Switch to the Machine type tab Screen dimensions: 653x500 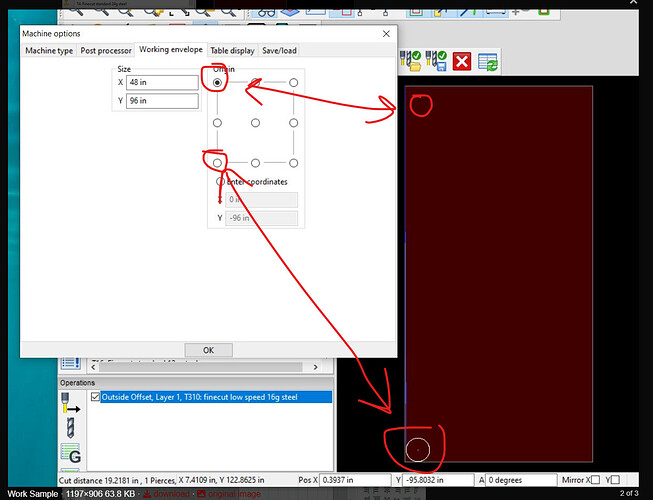pos(49,50)
